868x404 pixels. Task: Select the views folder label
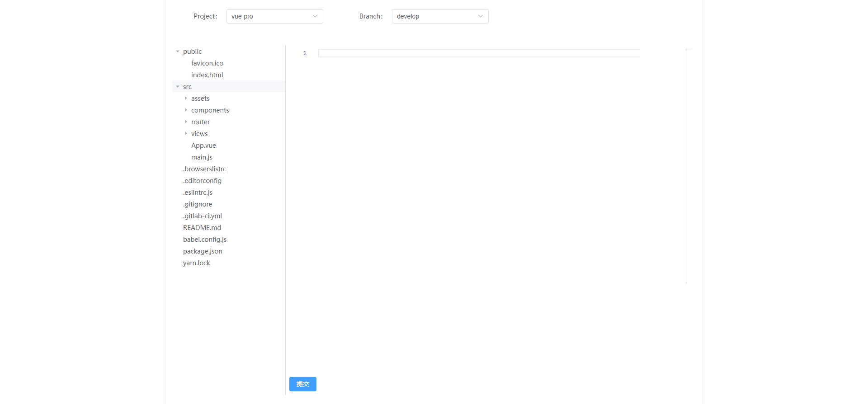pos(199,134)
